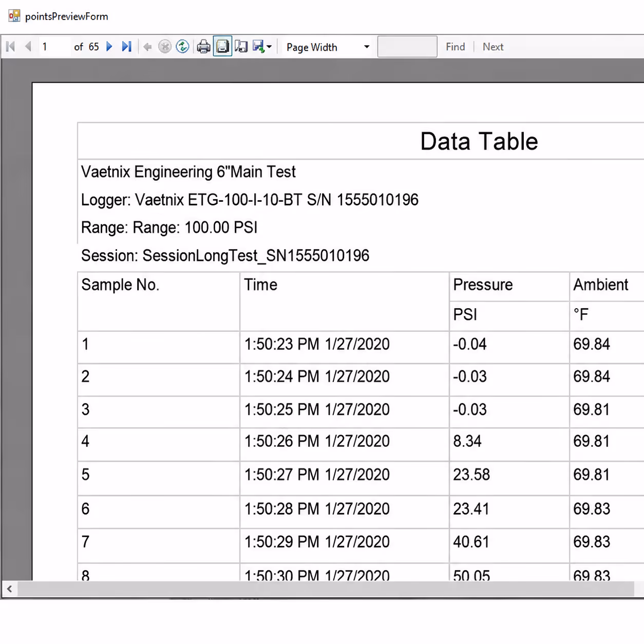The image size is (644, 644).
Task: Click the pressure value "23.41"
Action: [471, 509]
